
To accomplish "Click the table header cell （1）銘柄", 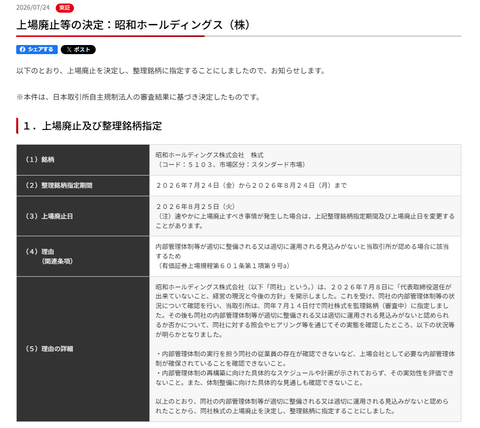I will pyautogui.click(x=83, y=160).
